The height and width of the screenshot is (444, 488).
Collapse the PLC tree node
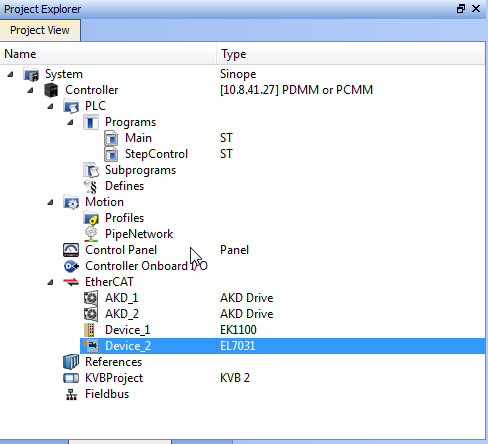[50, 106]
